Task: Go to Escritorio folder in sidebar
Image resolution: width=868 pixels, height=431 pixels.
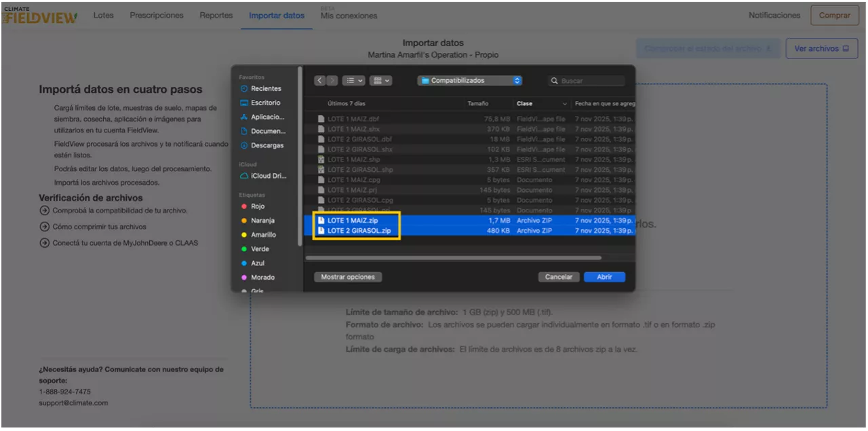Action: pyautogui.click(x=264, y=103)
